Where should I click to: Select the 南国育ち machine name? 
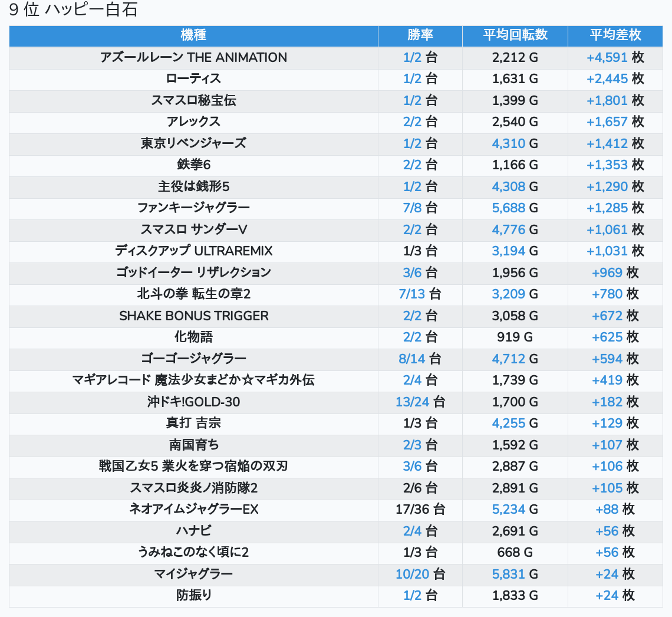[x=193, y=445]
